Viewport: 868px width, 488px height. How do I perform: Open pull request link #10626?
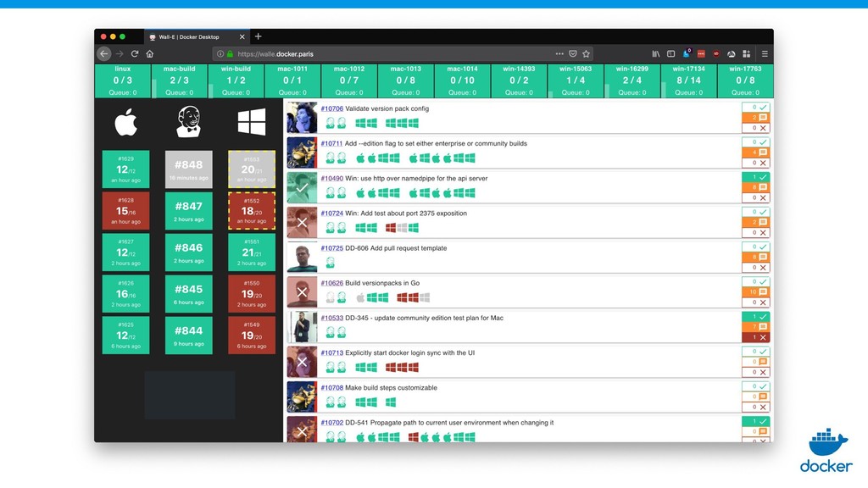pyautogui.click(x=332, y=283)
